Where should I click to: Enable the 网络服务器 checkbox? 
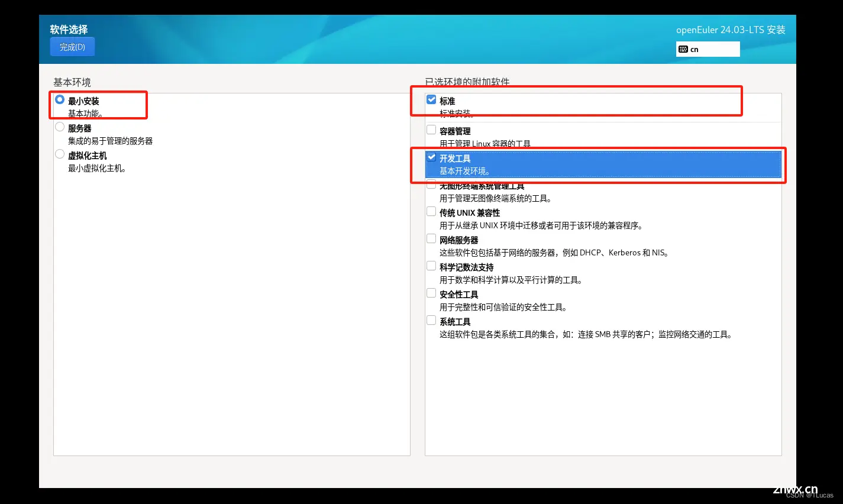431,238
